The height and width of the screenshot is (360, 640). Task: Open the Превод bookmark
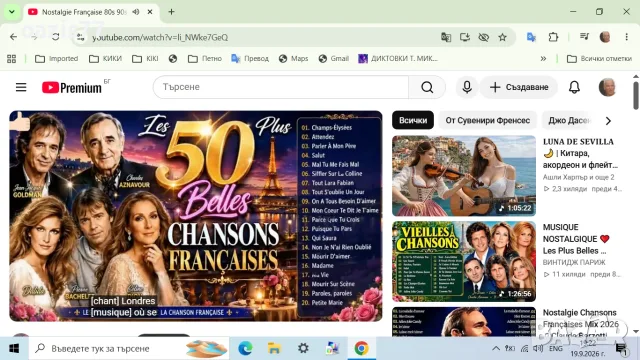click(250, 59)
